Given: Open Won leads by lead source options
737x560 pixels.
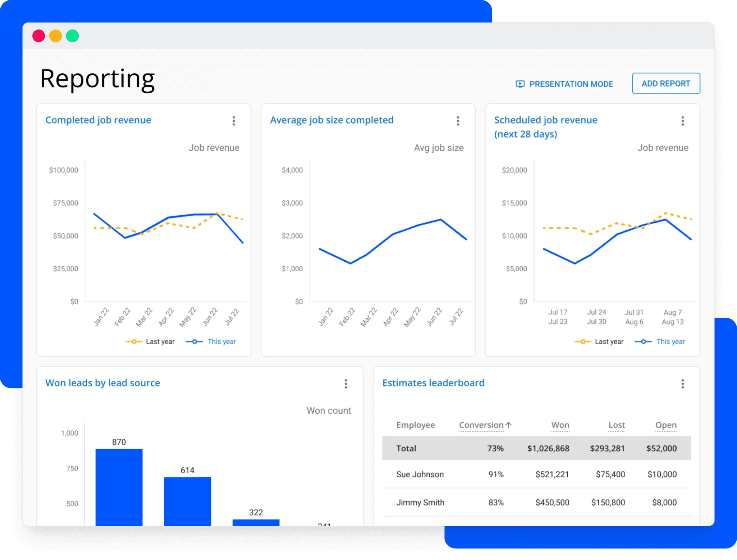Looking at the screenshot, I should pos(346,384).
